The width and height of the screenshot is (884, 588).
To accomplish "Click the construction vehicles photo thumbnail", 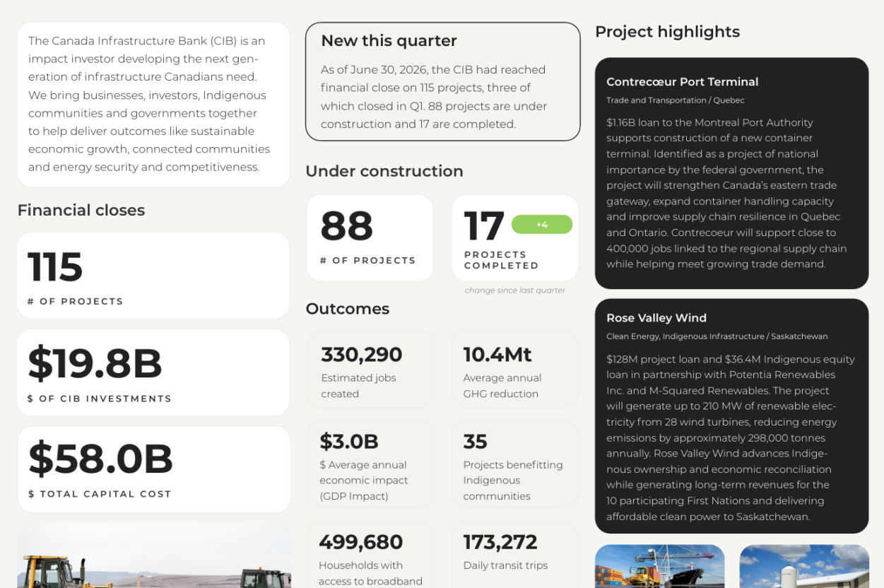I will pos(154,555).
